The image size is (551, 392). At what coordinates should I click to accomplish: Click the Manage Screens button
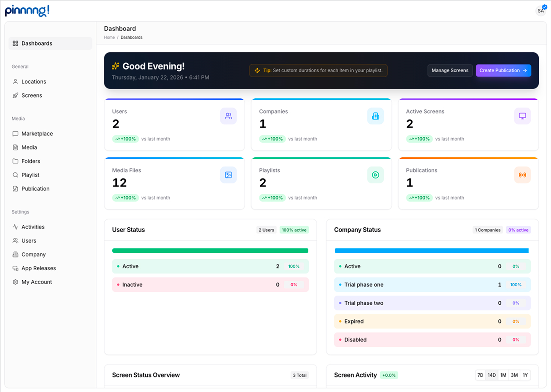pos(450,70)
